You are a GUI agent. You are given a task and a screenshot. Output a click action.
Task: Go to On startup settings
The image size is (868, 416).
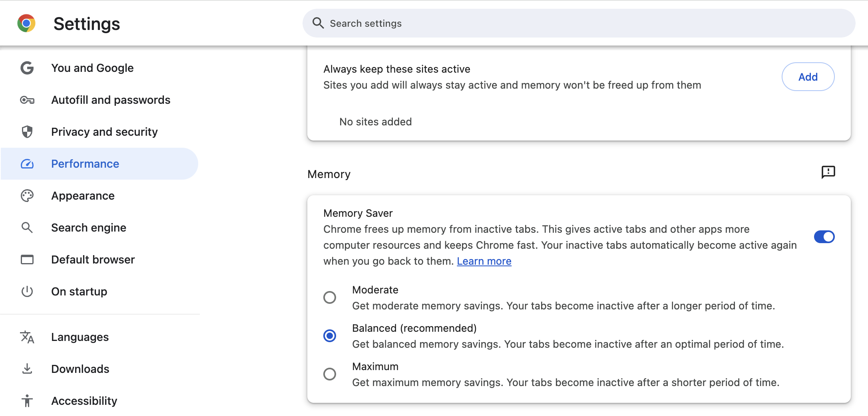[x=100, y=291]
